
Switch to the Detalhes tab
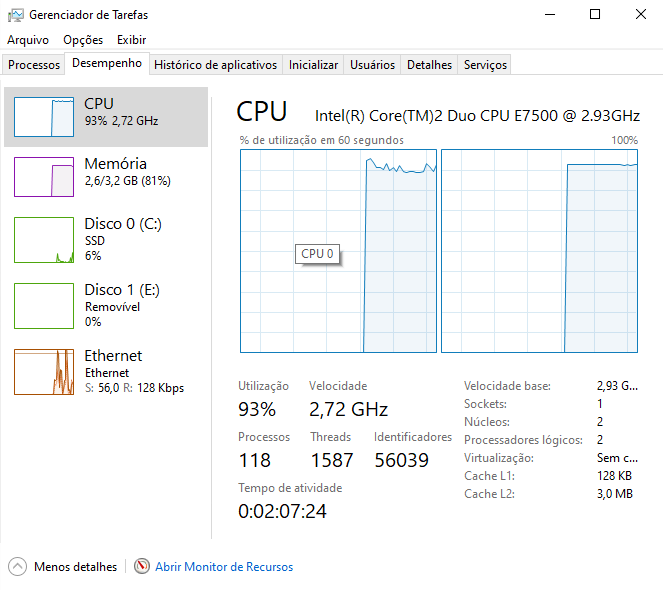(429, 65)
